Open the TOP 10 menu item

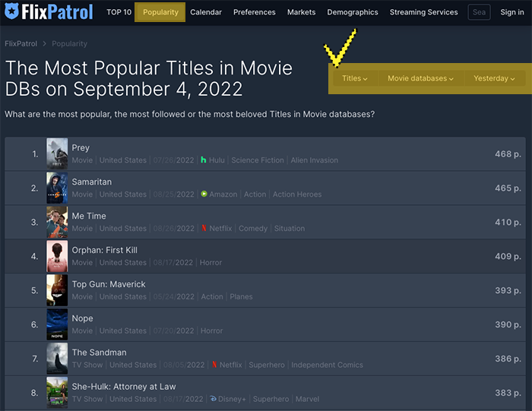pyautogui.click(x=119, y=12)
